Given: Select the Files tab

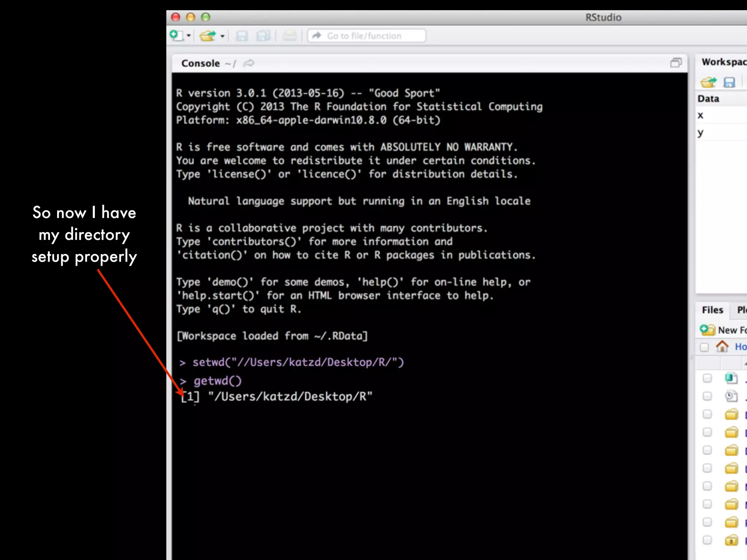Looking at the screenshot, I should click(x=712, y=310).
